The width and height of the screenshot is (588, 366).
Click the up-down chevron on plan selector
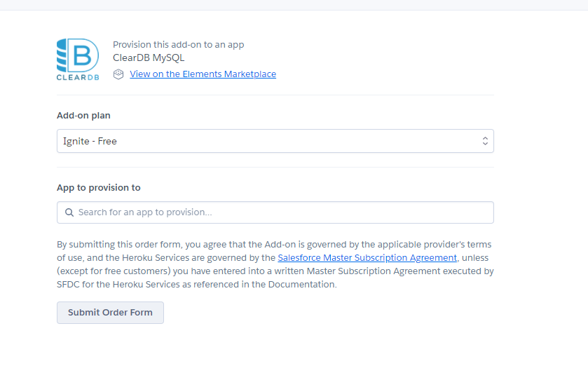tap(485, 141)
